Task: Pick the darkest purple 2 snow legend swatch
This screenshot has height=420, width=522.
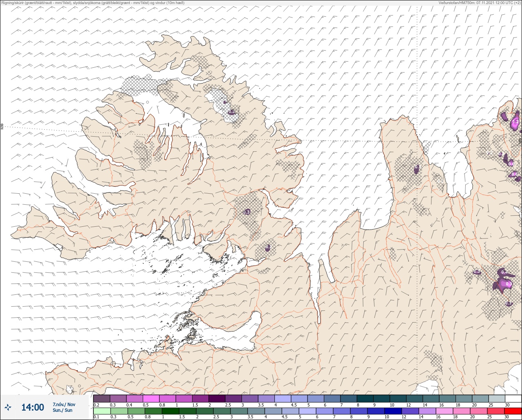Action: [217, 398]
